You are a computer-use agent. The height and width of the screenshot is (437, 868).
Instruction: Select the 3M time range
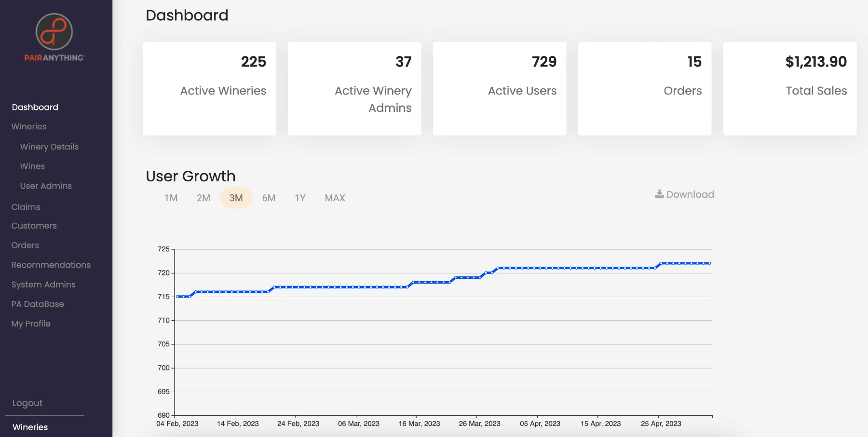[236, 198]
